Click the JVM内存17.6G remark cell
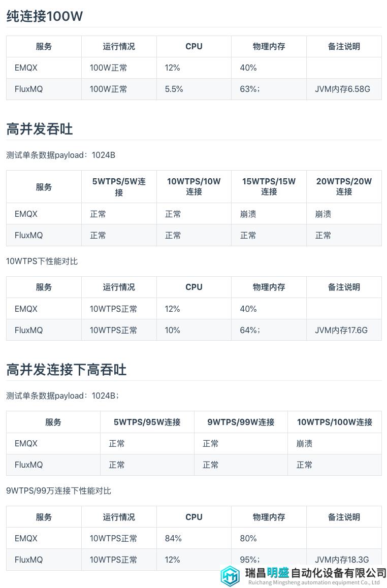This screenshot has width=387, height=588. click(x=344, y=330)
